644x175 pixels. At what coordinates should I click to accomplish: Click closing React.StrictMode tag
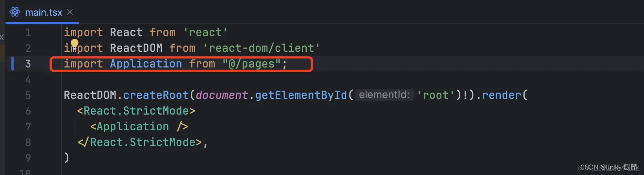click(139, 142)
